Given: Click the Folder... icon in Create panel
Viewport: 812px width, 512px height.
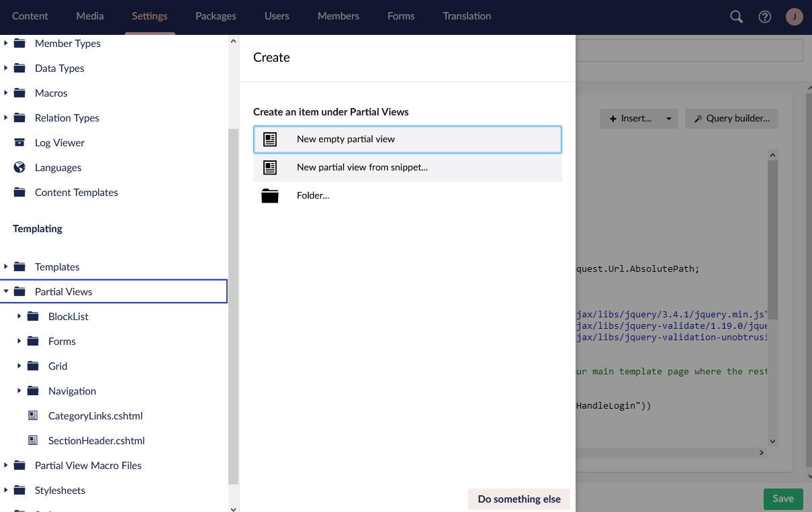Looking at the screenshot, I should coord(270,196).
